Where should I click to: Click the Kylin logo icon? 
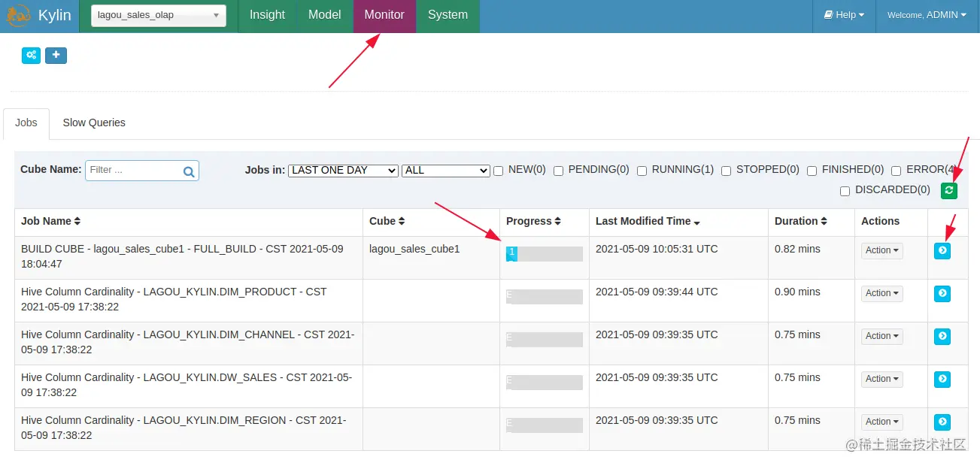pos(18,15)
